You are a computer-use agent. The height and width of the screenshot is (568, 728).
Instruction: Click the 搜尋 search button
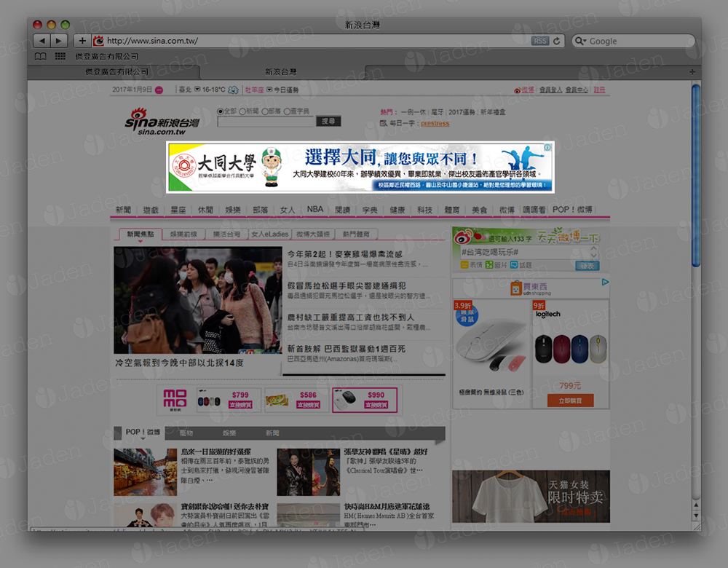(x=329, y=121)
